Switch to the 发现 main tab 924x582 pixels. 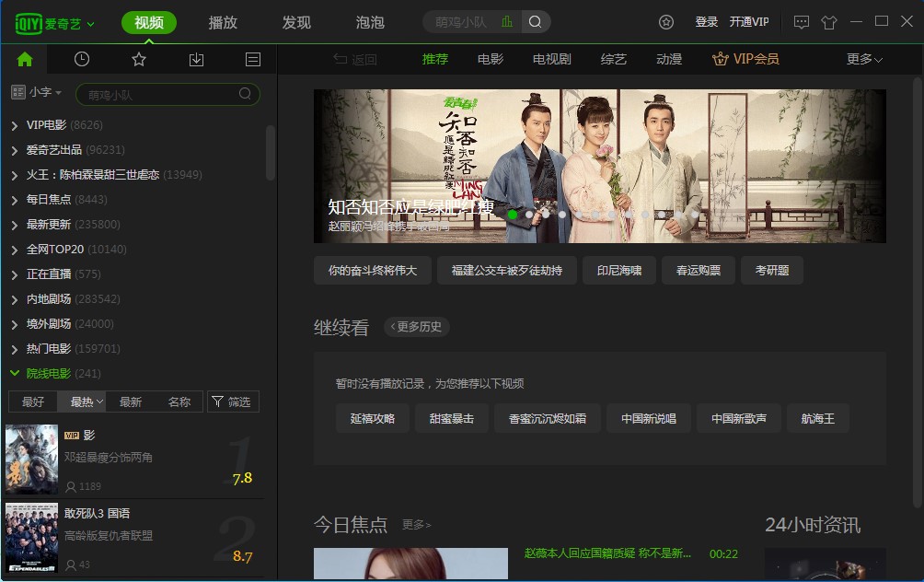296,22
